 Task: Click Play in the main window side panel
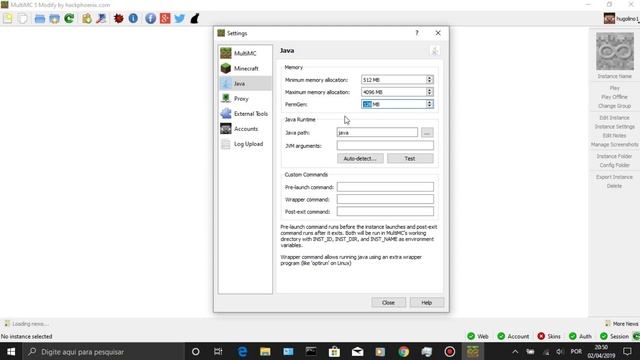point(614,88)
